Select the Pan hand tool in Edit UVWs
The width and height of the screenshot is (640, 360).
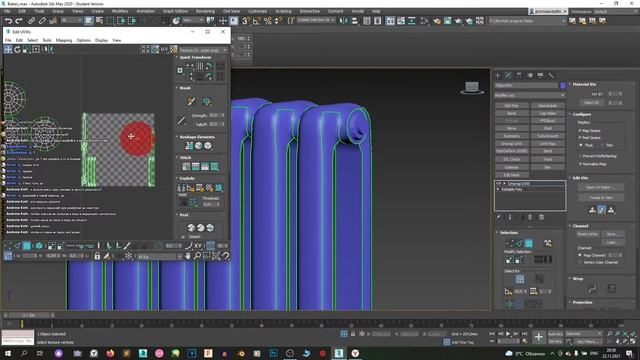[188, 256]
